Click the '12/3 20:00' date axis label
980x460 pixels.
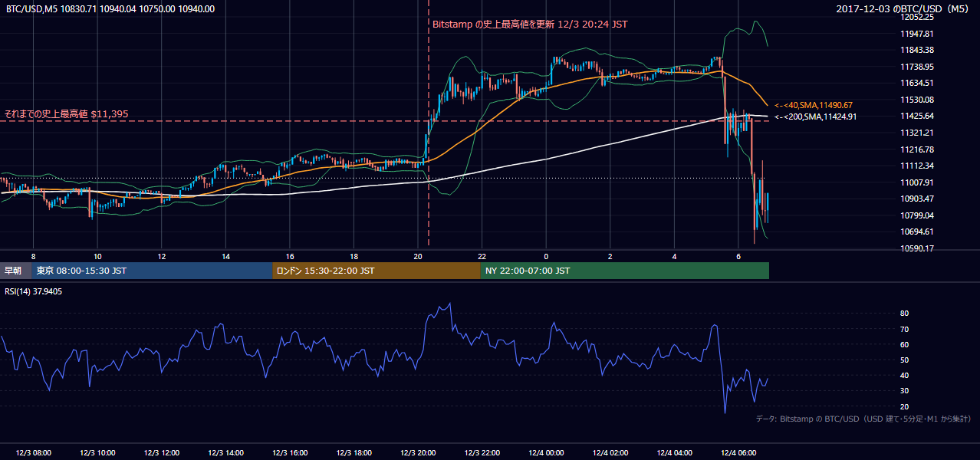[418, 453]
